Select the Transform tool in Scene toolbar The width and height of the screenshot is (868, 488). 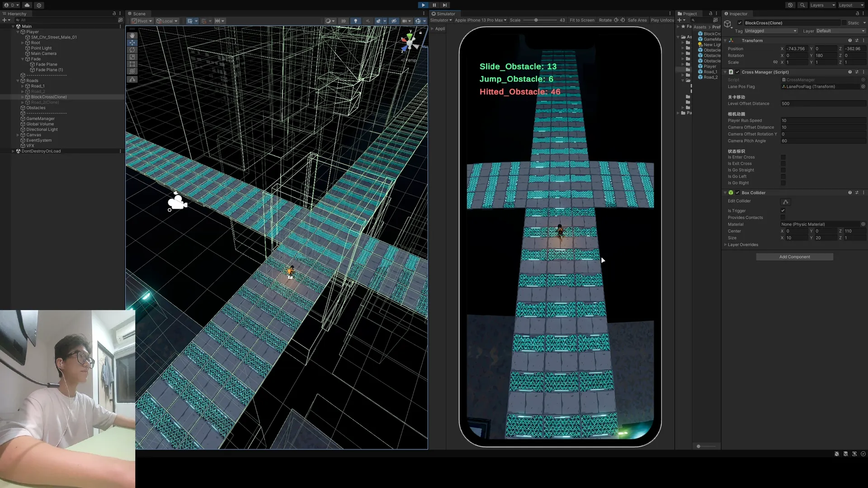[x=132, y=71]
